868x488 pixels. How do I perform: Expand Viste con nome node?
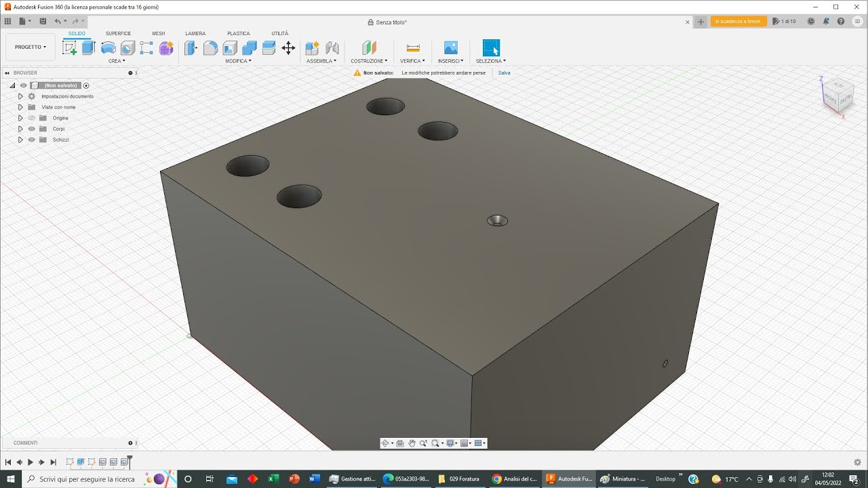click(20, 107)
